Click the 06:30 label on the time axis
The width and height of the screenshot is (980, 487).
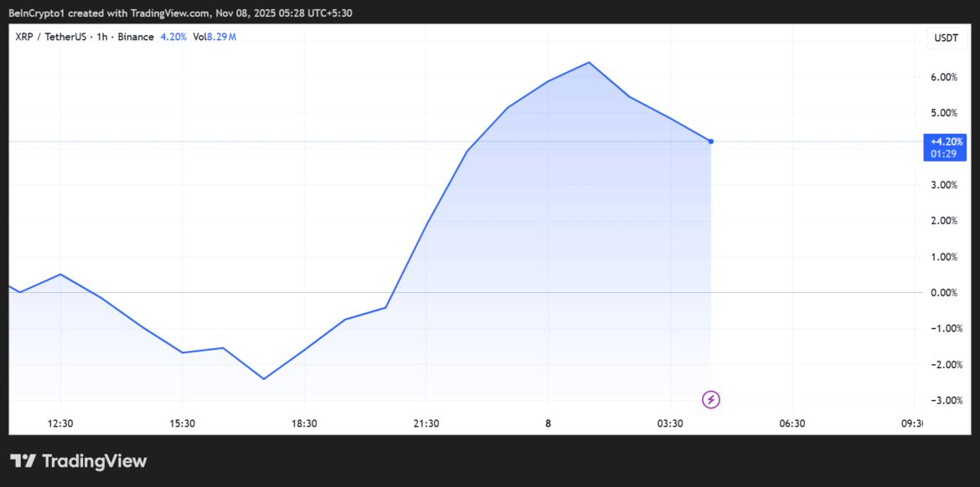[792, 424]
